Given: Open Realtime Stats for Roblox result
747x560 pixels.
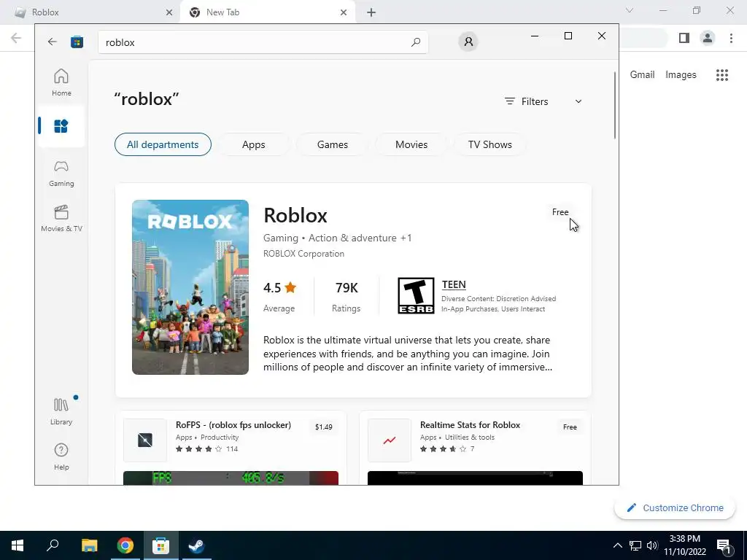Looking at the screenshot, I should click(471, 425).
